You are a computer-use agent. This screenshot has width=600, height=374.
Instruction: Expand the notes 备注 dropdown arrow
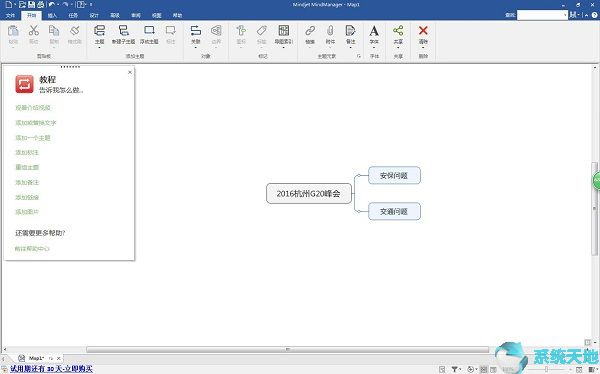tap(350, 47)
